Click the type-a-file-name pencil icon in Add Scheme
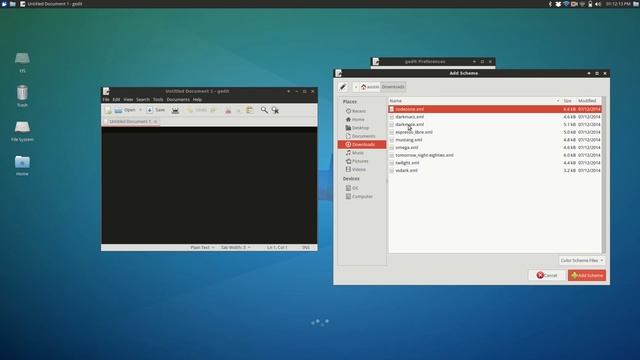The height and width of the screenshot is (360, 640). tap(343, 87)
